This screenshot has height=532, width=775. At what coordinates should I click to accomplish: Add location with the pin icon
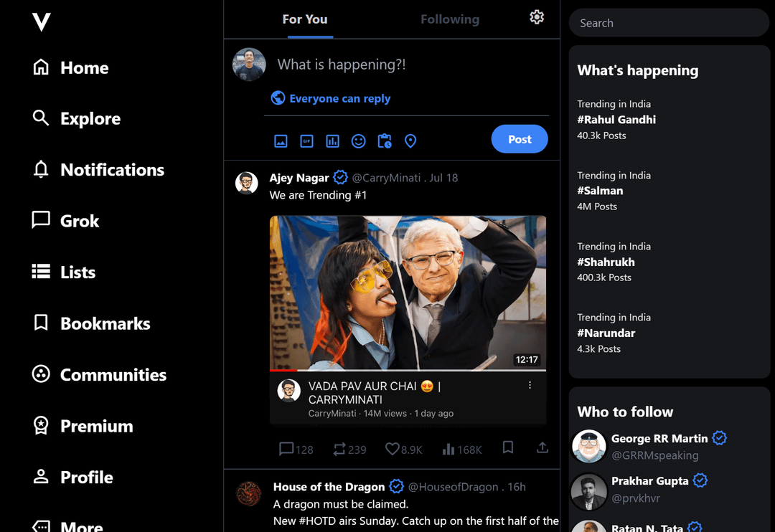pos(410,141)
